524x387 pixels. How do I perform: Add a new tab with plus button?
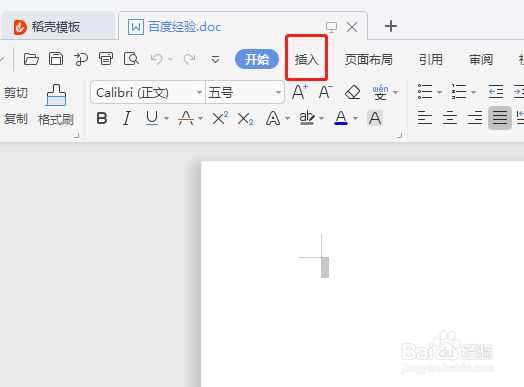[391, 26]
